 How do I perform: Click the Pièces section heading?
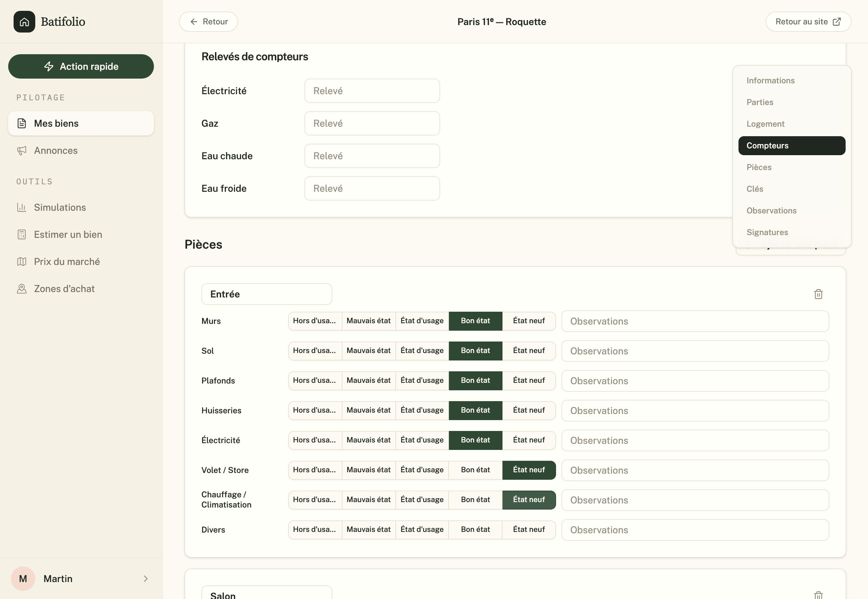click(203, 245)
